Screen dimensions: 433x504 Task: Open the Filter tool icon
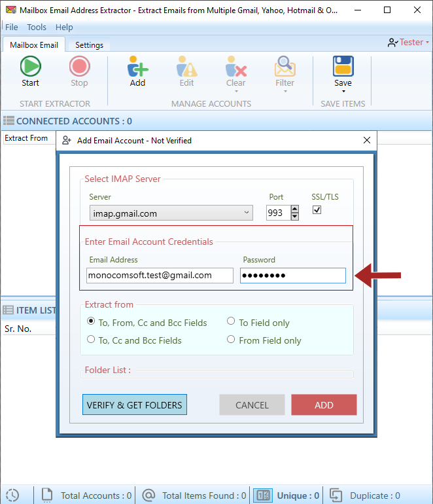pyautogui.click(x=285, y=67)
